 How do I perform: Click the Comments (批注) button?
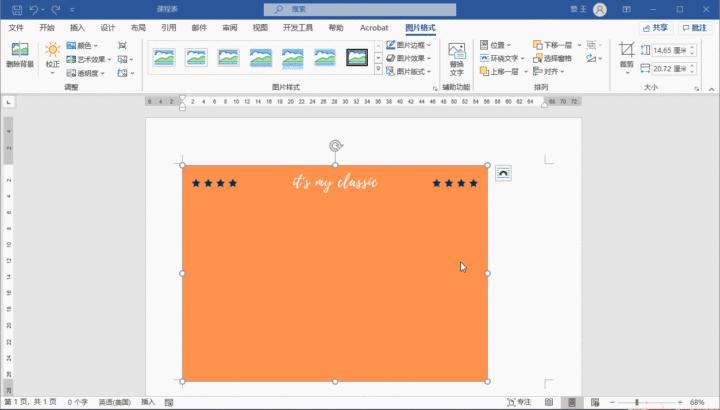(x=695, y=28)
